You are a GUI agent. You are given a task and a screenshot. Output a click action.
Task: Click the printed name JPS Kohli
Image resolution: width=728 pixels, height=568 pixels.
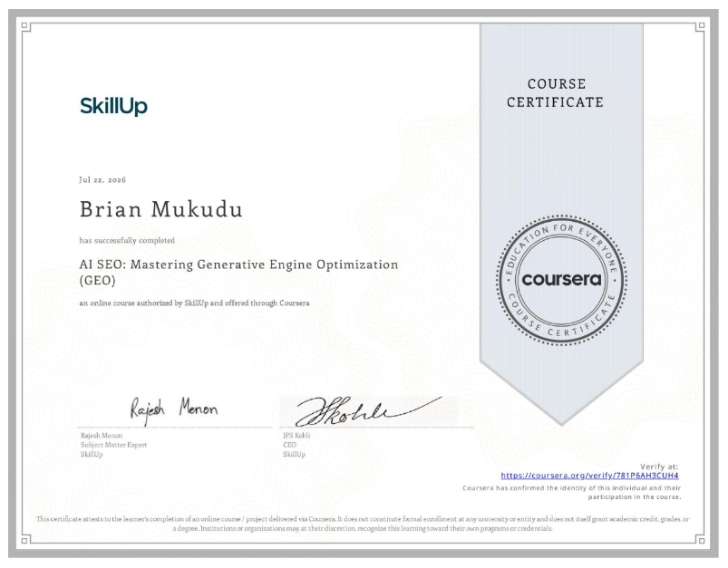coord(296,435)
